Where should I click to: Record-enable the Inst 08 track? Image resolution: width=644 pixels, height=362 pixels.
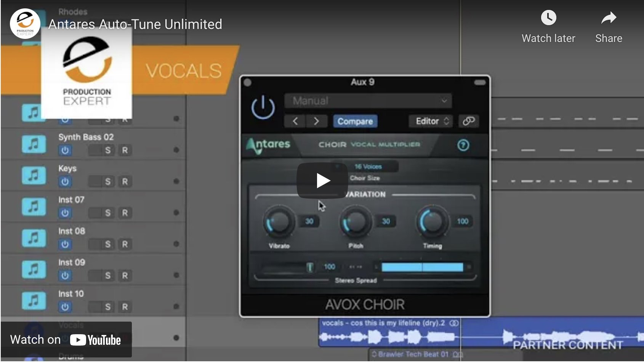pyautogui.click(x=125, y=244)
